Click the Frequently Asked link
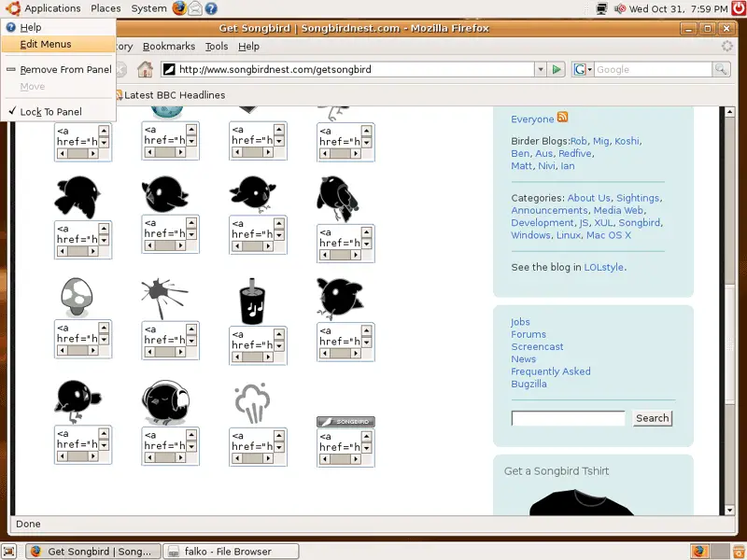747x560 pixels. click(551, 371)
